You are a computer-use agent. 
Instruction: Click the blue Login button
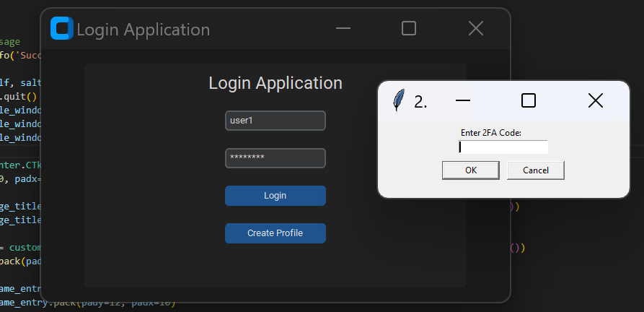[275, 196]
